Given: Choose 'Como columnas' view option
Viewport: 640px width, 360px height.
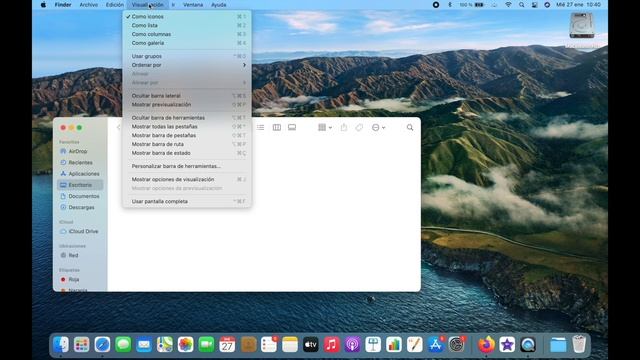Looking at the screenshot, I should click(x=187, y=34).
